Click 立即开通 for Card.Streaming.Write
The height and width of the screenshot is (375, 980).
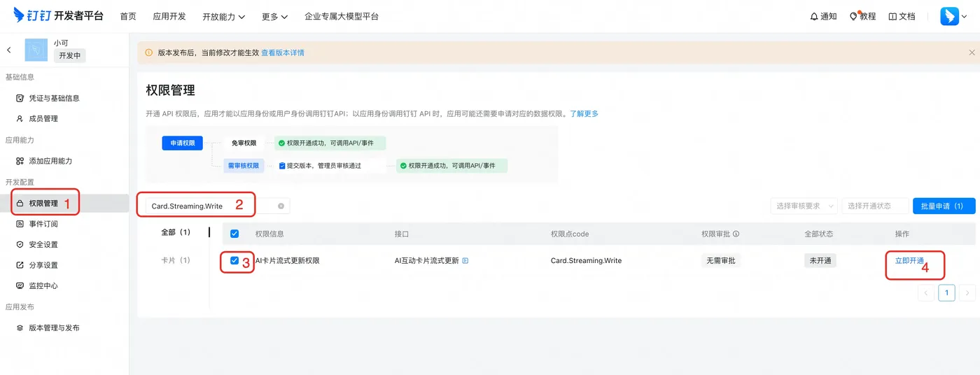(x=909, y=260)
